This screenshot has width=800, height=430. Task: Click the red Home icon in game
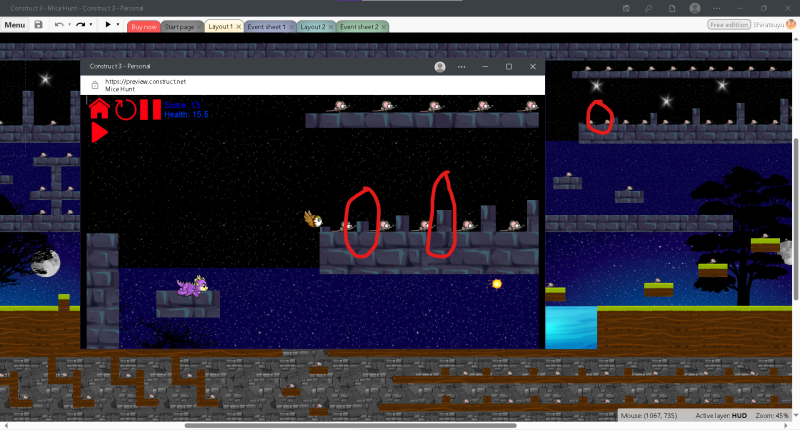pos(99,109)
